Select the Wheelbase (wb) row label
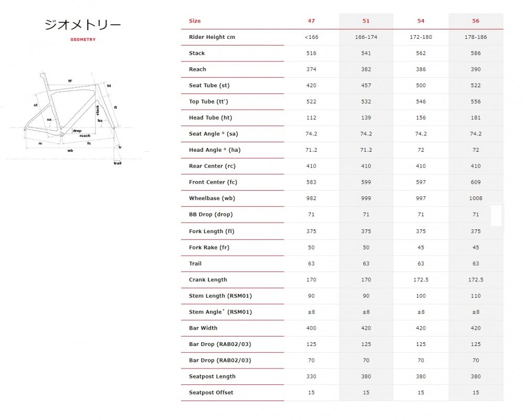525x420 pixels. (211, 199)
